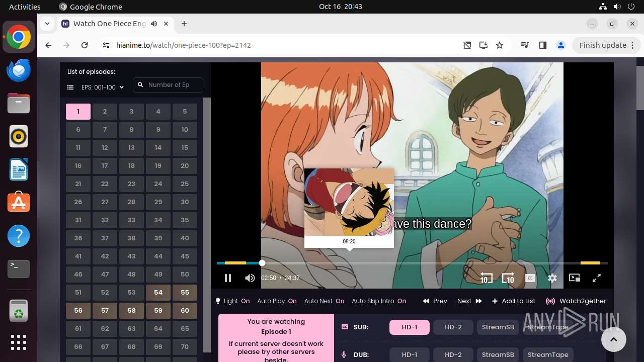Viewport: 644px width, 362px height.
Task: Select SUB HD-1 server
Action: 410,327
